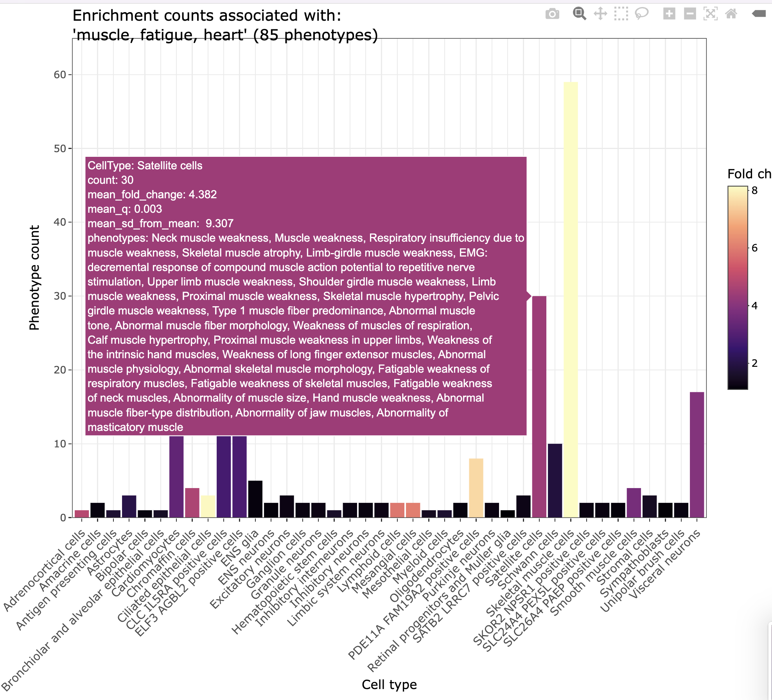Screen dimensions: 772x700
Task: Reset axes with the home icon
Action: click(x=731, y=14)
